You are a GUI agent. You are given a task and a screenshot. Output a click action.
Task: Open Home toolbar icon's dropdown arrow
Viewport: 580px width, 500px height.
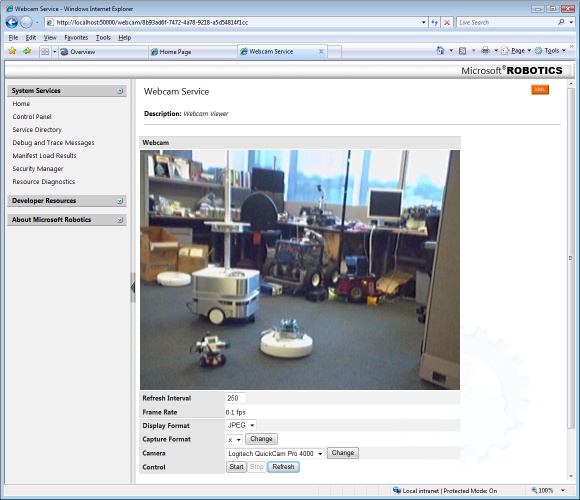(x=451, y=51)
